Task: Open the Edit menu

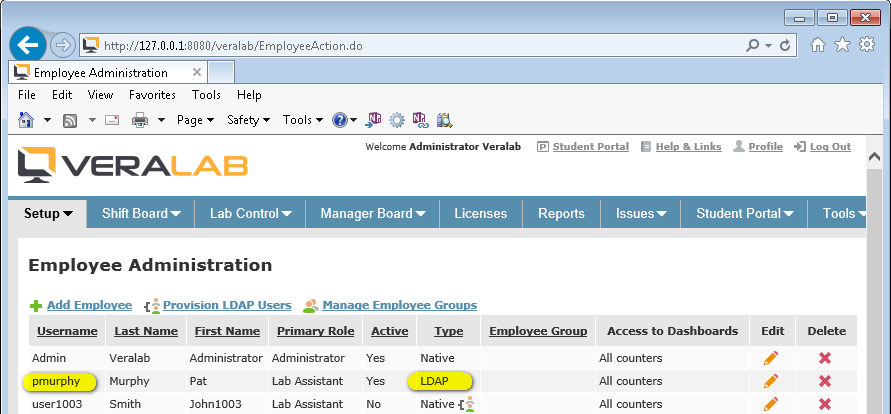Action: pyautogui.click(x=62, y=95)
